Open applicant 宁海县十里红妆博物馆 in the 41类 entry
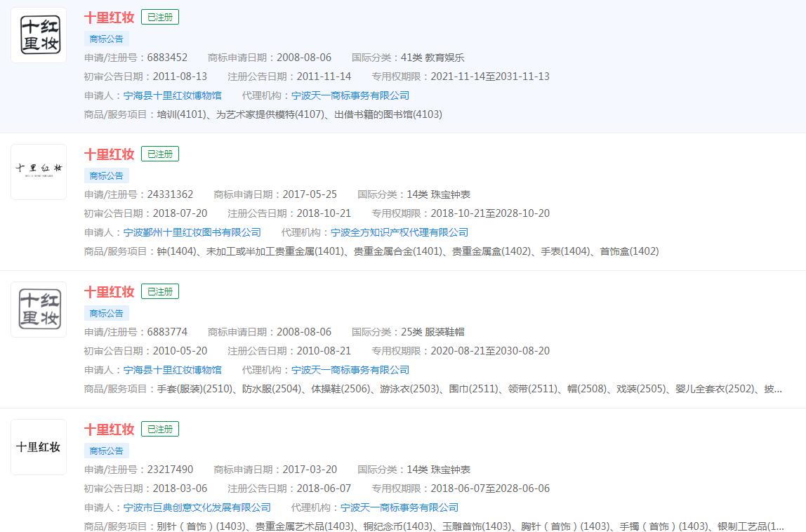806x532 pixels. tap(172, 95)
